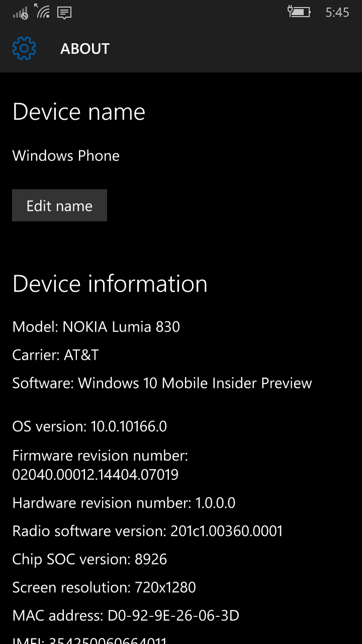Tap the Hardware revision number line
This screenshot has width=362, height=644.
(x=124, y=503)
